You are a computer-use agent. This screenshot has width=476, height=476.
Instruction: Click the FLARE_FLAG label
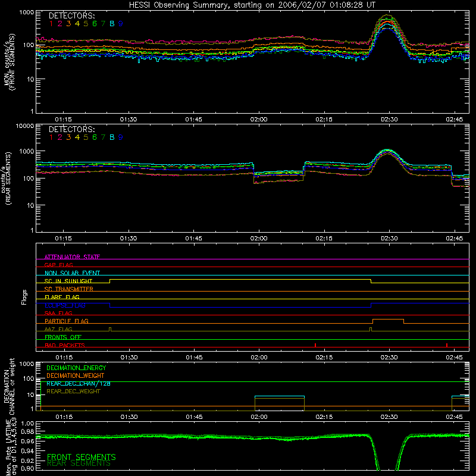point(62,297)
